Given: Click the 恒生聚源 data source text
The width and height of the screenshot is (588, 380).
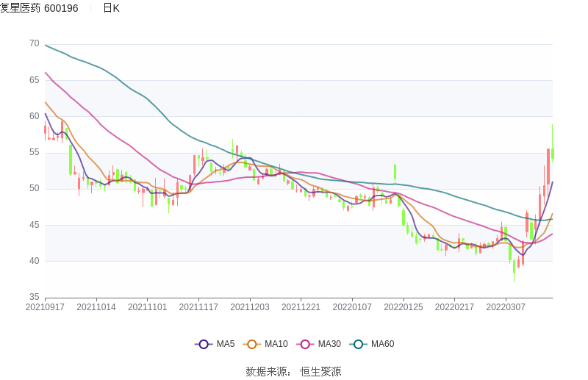Looking at the screenshot, I should (x=320, y=372).
